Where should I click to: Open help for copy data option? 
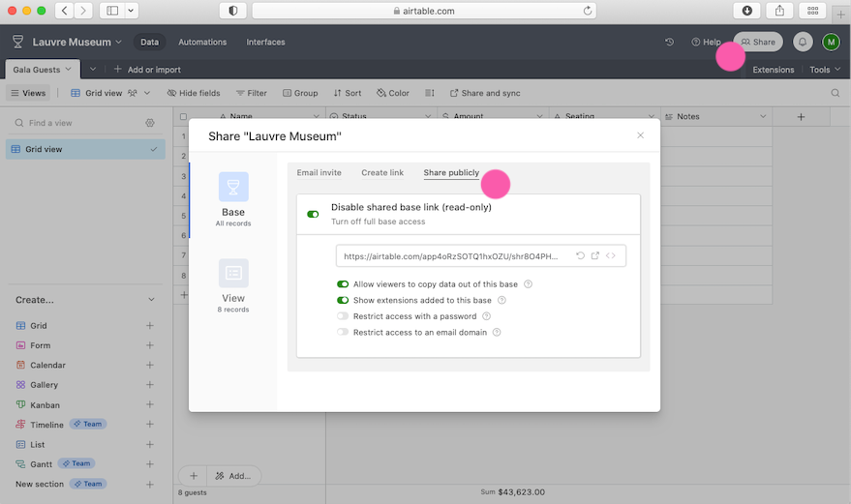point(528,284)
